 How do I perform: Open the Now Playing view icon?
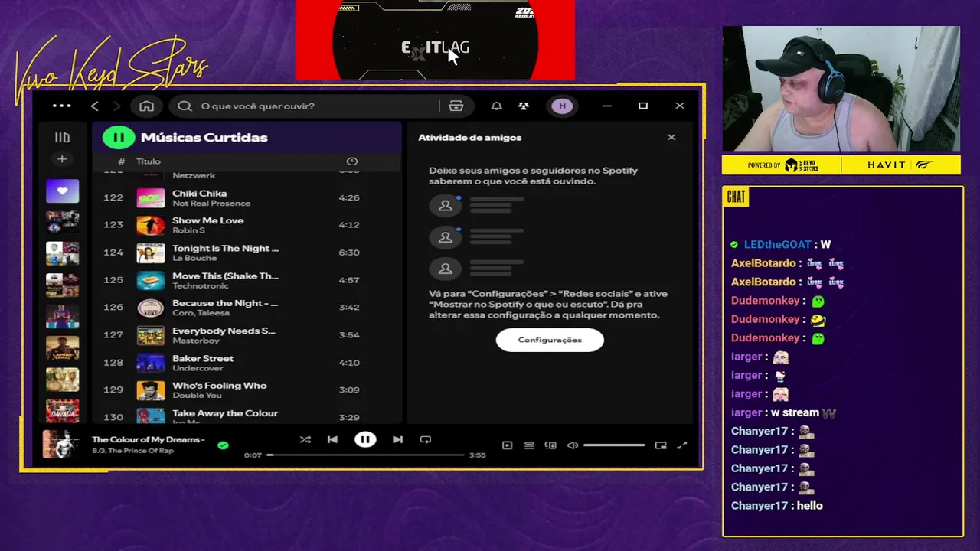pos(507,445)
